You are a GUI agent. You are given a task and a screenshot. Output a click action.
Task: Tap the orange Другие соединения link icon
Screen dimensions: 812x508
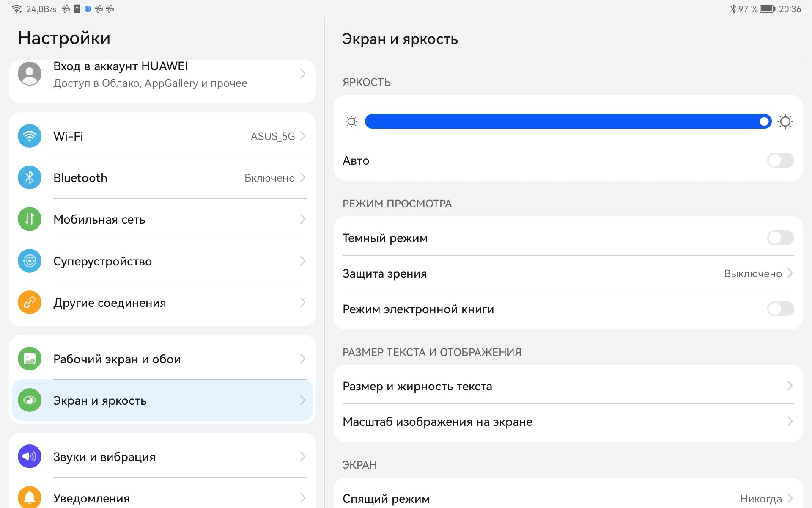coord(30,302)
